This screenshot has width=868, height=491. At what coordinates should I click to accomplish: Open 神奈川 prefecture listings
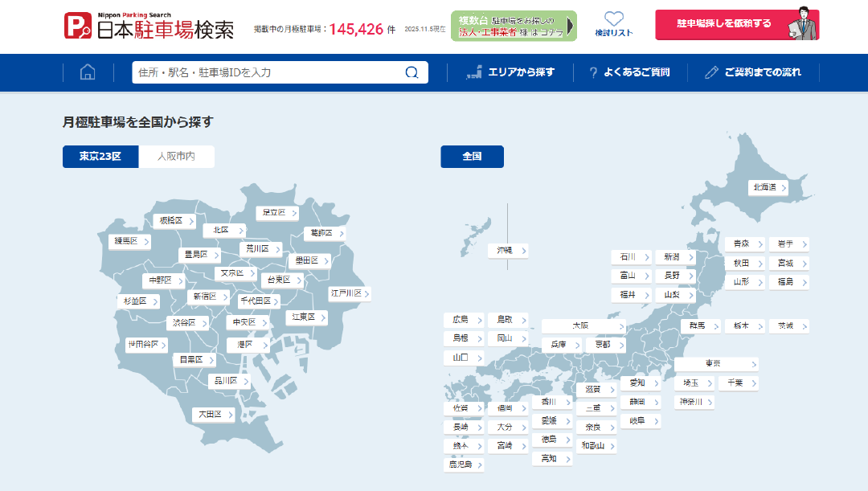[694, 402]
